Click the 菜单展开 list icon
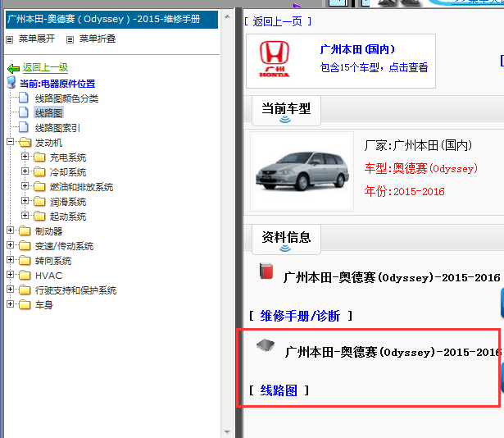The height and width of the screenshot is (438, 504). [10, 39]
